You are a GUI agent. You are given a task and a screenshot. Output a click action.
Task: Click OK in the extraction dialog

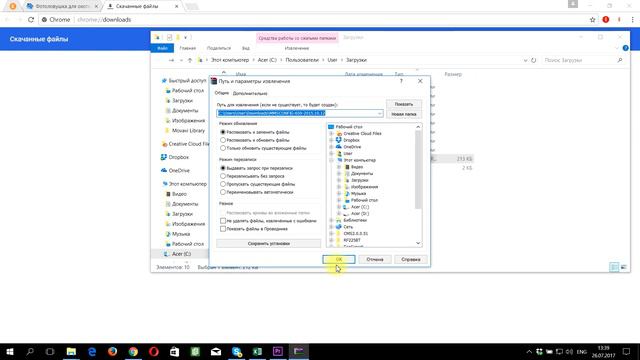339,259
